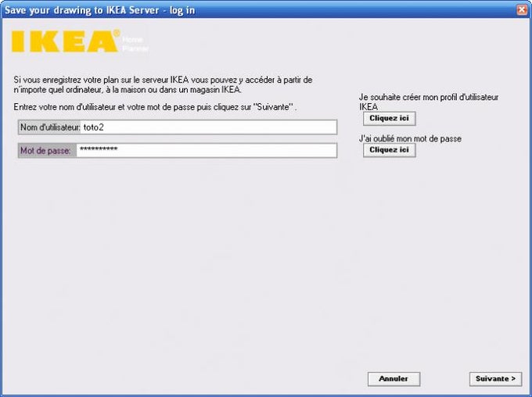Proceed with the Suivante > button
The width and height of the screenshot is (532, 397).
[495, 379]
